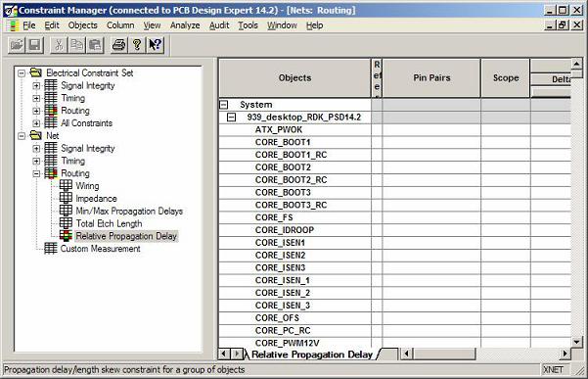This screenshot has height=379, width=588.
Task: Click the Wiring worksheet icon
Action: coord(66,185)
